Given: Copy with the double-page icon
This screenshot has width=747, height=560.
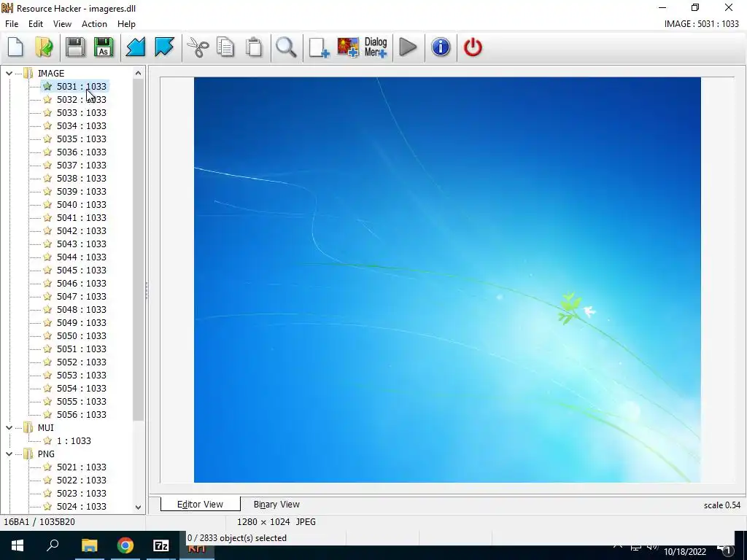Looking at the screenshot, I should 225,47.
